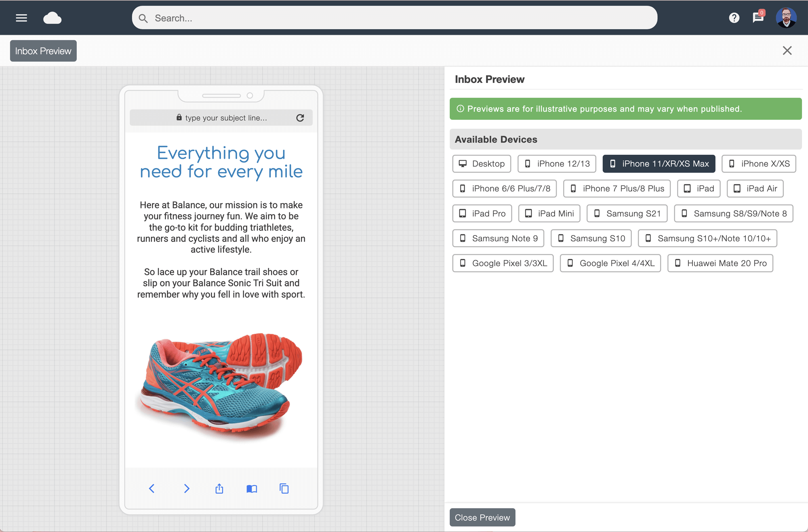Viewport: 808px width, 532px height.
Task: Open the user profile avatar
Action: pos(786,17)
